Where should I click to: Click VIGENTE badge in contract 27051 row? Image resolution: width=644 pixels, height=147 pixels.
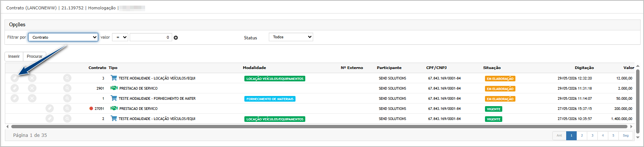(x=494, y=109)
